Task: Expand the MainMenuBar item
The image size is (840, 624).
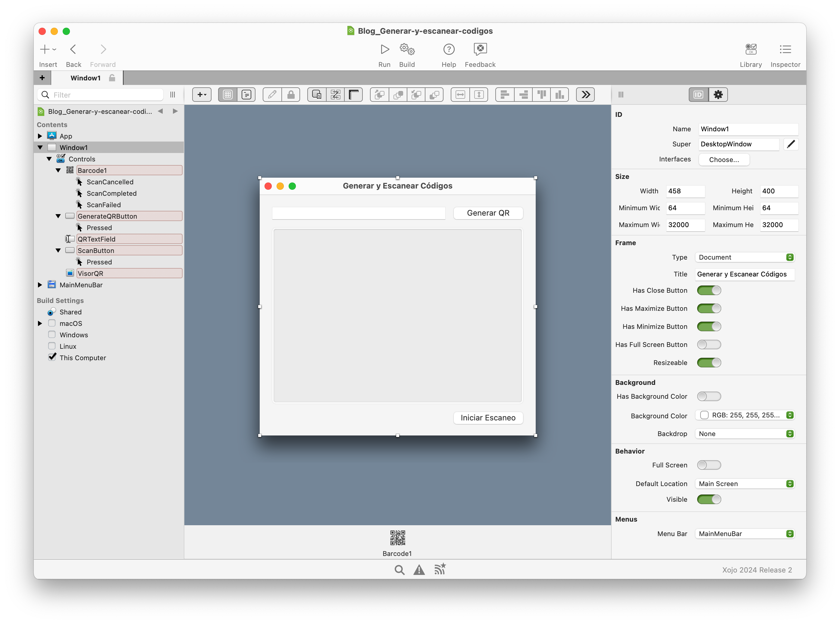Action: click(x=40, y=285)
